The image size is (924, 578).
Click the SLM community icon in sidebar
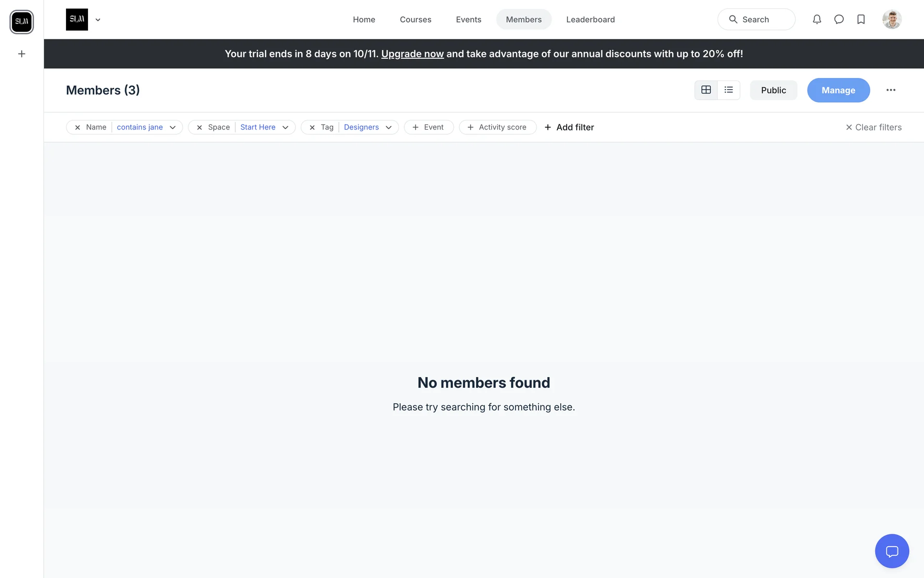point(22,22)
